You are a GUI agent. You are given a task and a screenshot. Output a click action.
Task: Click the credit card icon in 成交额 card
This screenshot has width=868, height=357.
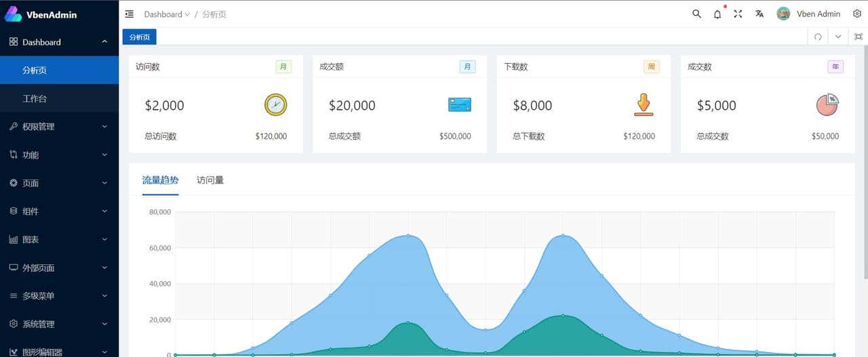(460, 105)
